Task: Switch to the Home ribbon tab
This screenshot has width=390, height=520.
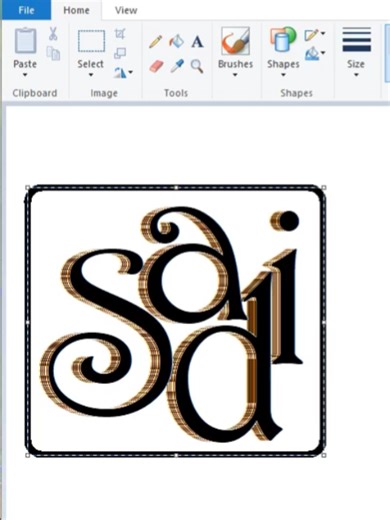Action: [x=76, y=10]
